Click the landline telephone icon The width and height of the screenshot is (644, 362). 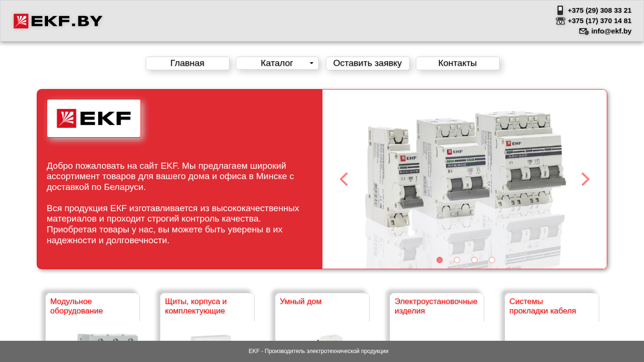tap(560, 21)
